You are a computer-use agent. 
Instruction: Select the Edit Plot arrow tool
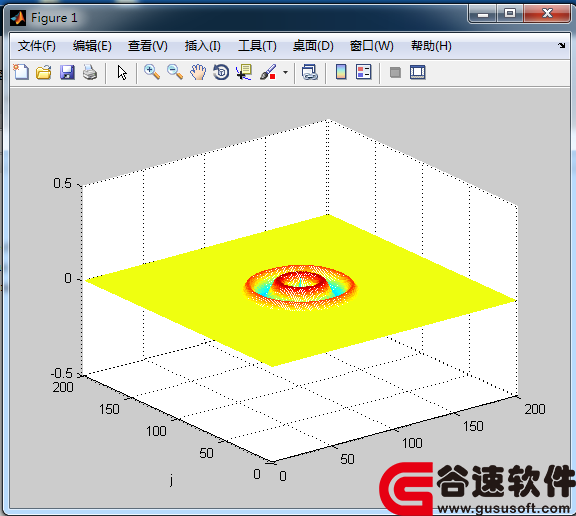tap(122, 72)
